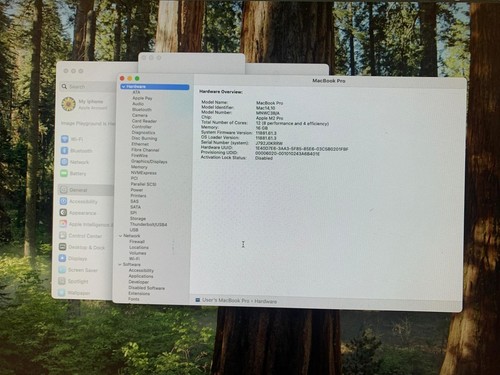Click User's MacBook Pro in the path bar
The image size is (500, 375).
(x=225, y=300)
